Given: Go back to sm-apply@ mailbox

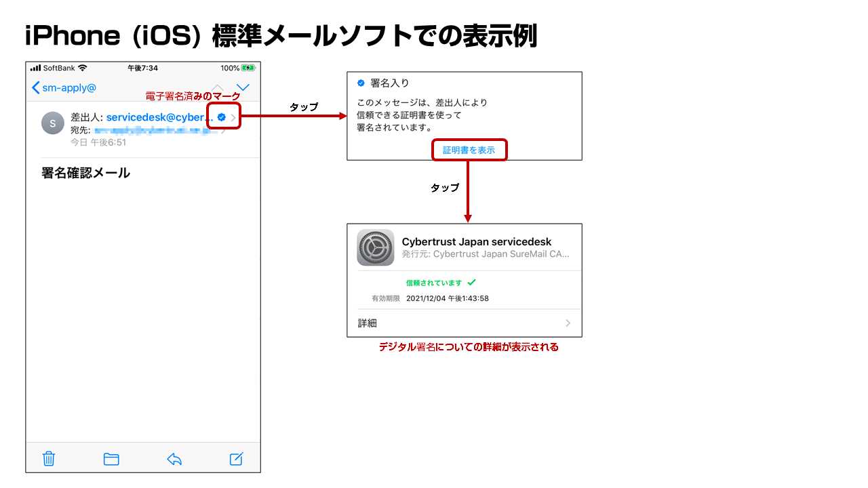Looking at the screenshot, I should [64, 87].
